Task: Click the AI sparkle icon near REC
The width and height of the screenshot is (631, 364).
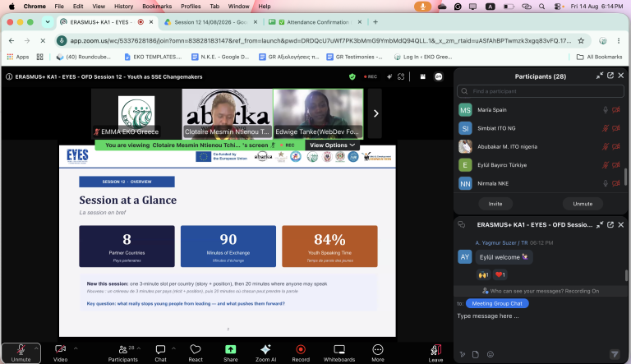Action: coord(389,76)
